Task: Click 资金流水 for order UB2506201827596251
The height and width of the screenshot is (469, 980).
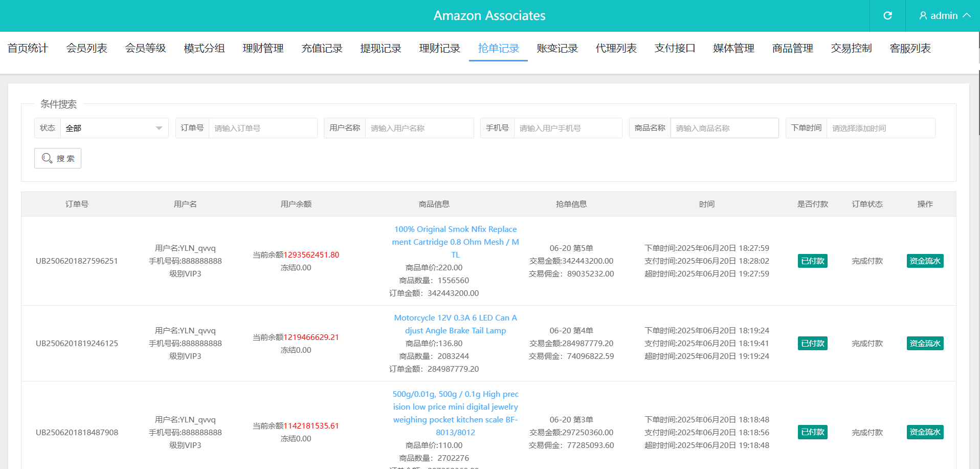Action: point(925,261)
